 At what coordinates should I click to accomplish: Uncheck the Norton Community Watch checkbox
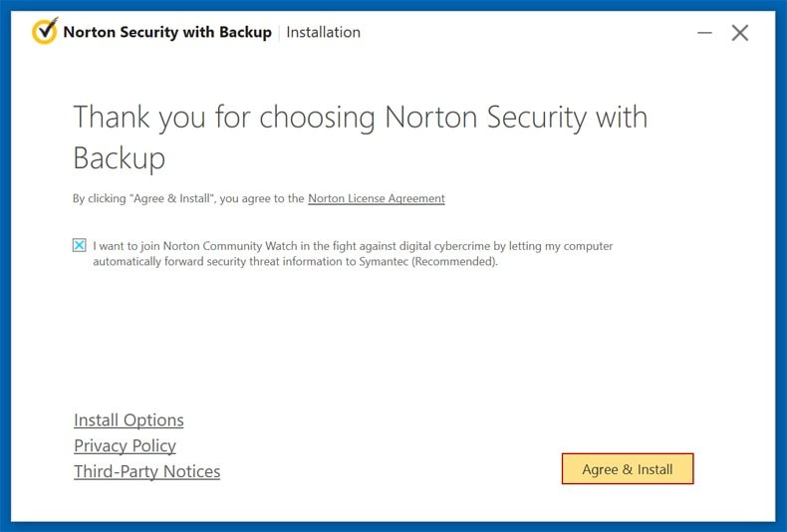80,245
